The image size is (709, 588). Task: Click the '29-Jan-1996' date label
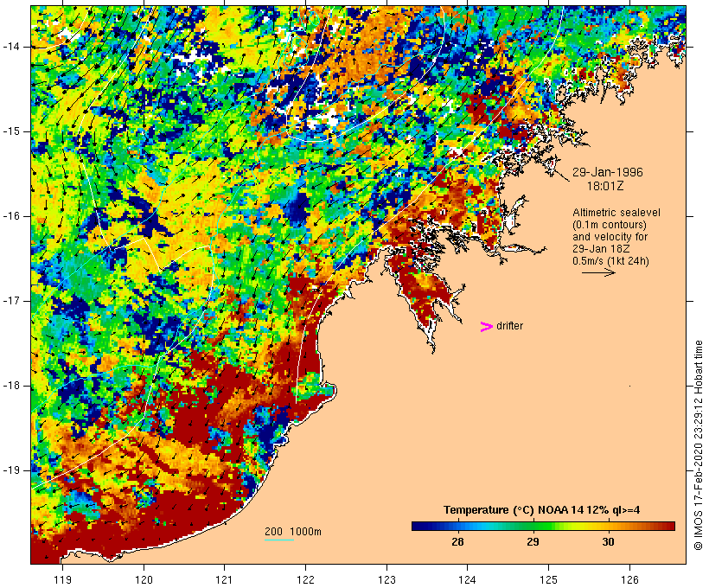click(608, 172)
